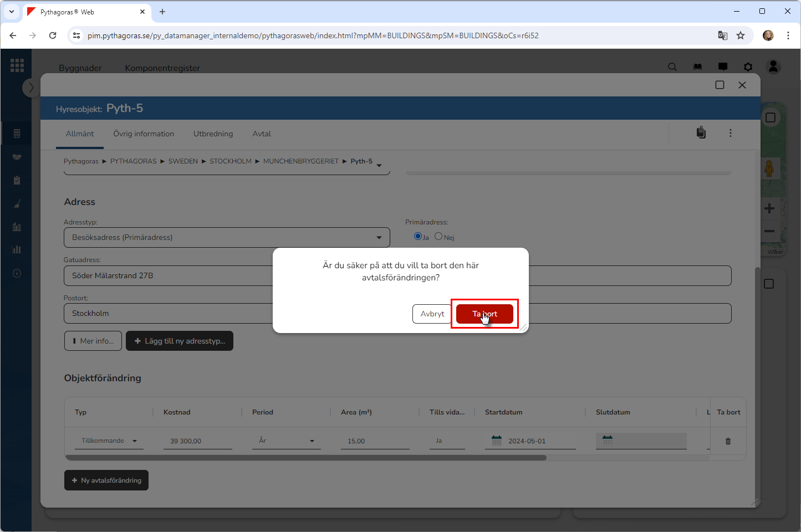801x532 pixels.
Task: Click the trash icon in Objektförändring row
Action: (x=728, y=441)
